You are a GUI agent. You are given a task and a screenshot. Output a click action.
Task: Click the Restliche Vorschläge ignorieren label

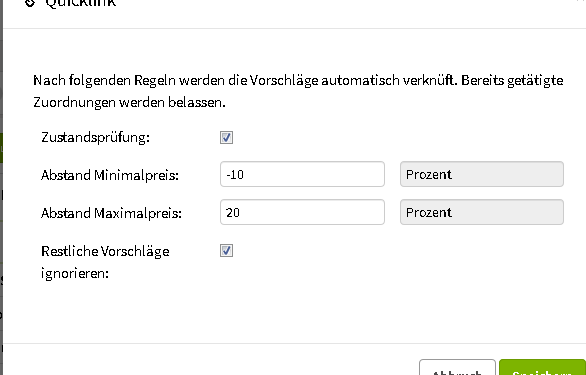click(105, 262)
